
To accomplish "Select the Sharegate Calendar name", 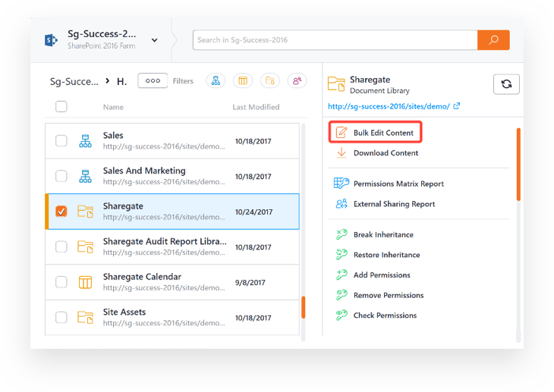I will coord(142,277).
